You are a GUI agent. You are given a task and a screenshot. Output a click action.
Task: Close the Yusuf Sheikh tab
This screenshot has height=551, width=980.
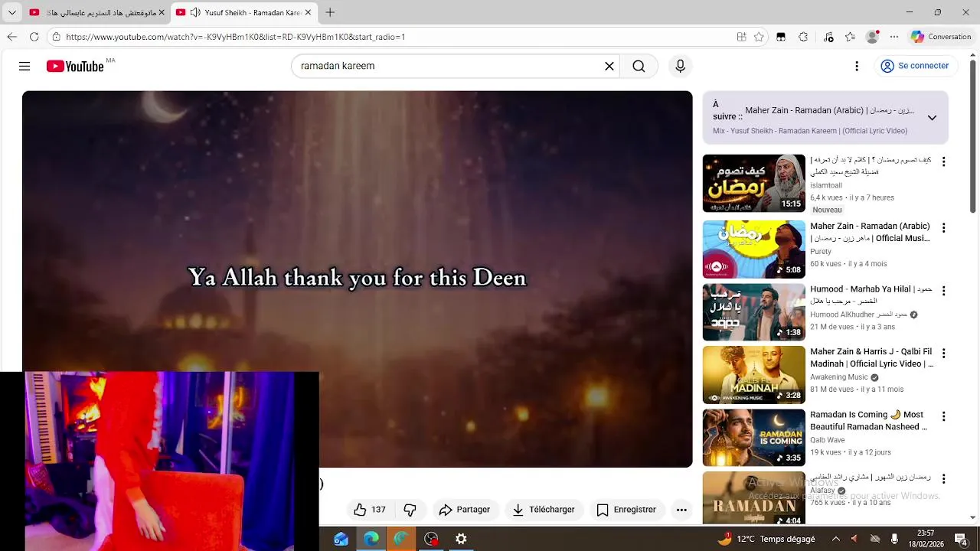pos(308,12)
